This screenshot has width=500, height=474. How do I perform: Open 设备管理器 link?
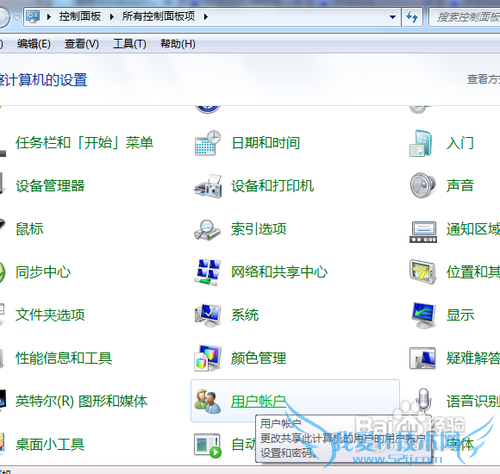50,186
